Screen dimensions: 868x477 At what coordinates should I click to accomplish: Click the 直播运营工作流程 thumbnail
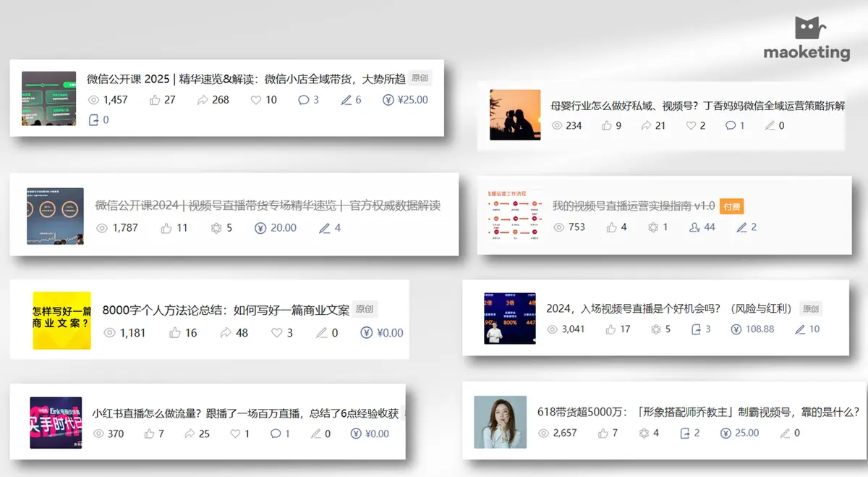516,215
